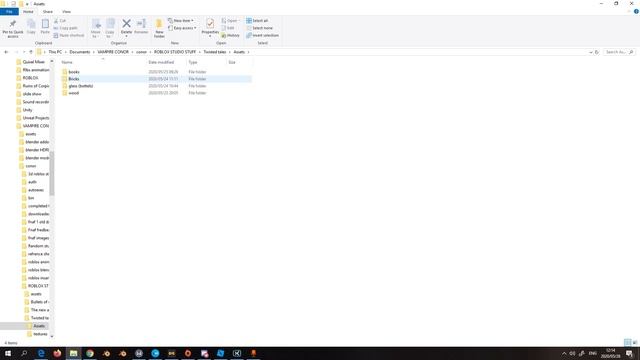The width and height of the screenshot is (640, 360).
Task: Click Twisted tales breadcrumb segment
Action: 215,52
